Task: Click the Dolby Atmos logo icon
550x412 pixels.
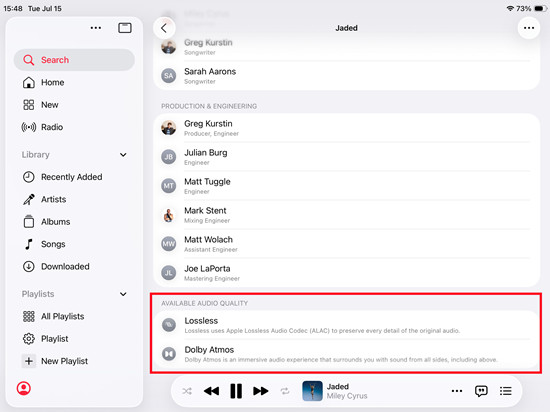Action: (169, 354)
